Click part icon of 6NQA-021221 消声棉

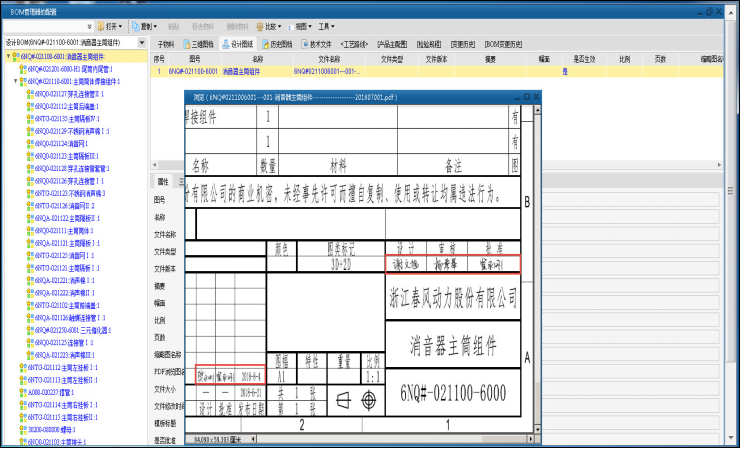[x=30, y=280]
